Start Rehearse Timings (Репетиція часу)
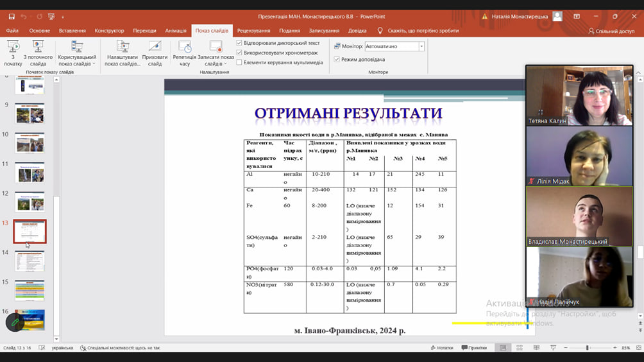Viewport: 644px width, 362px height. pyautogui.click(x=184, y=52)
